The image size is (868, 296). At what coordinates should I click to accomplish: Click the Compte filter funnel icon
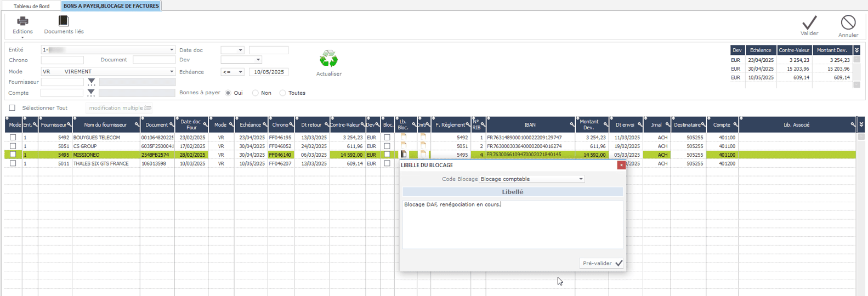[x=92, y=93]
